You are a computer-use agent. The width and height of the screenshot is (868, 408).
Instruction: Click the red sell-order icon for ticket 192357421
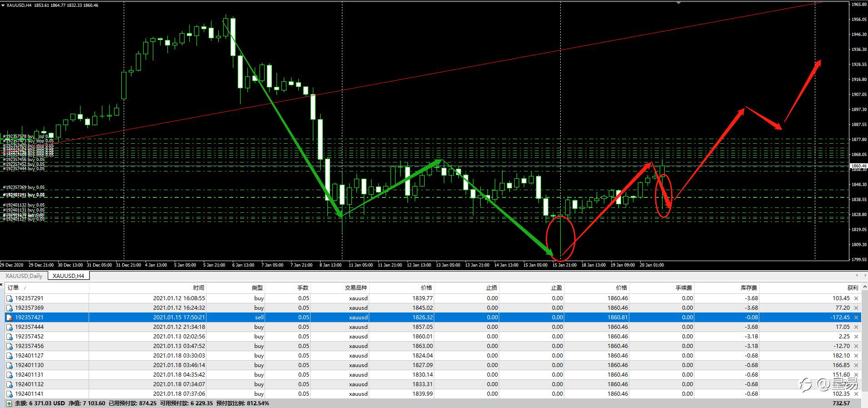[10, 317]
